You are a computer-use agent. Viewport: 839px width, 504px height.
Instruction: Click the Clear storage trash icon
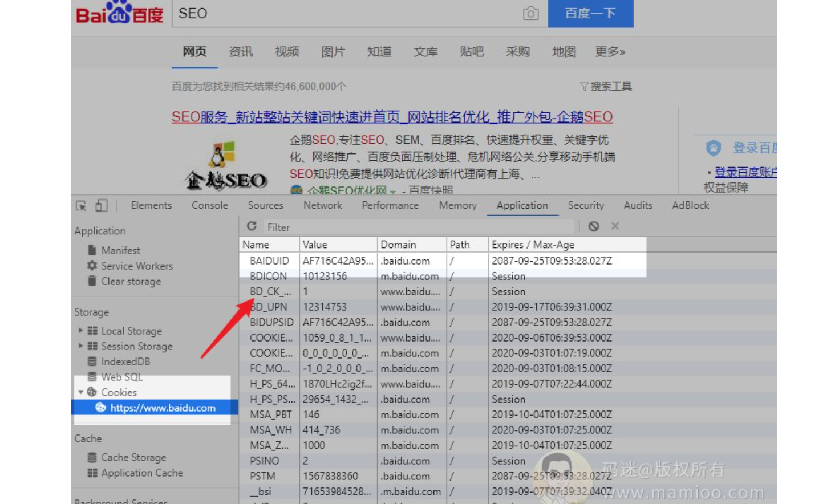(92, 281)
